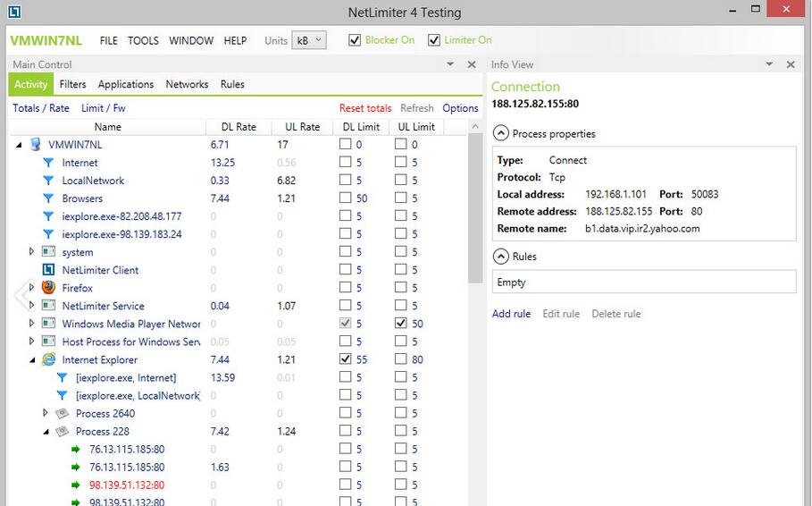Click the Add rule link
Screen dimensions: 812x506
[x=511, y=314]
